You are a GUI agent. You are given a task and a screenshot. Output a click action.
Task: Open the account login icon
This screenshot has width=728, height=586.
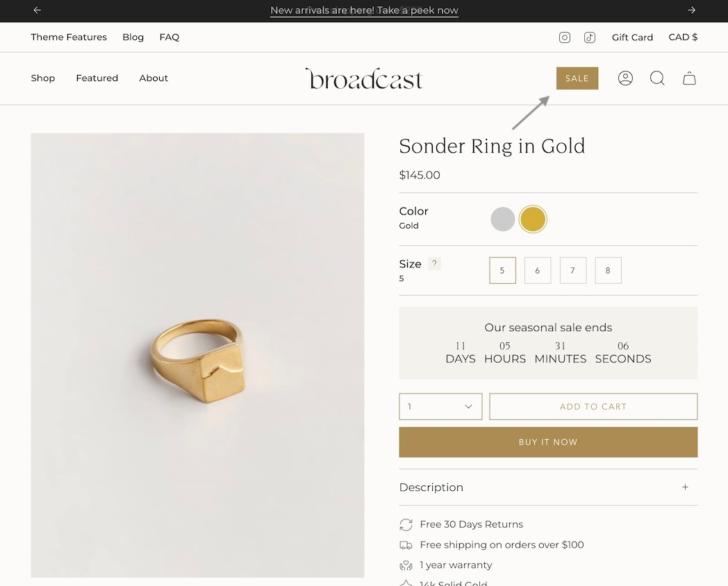click(625, 78)
